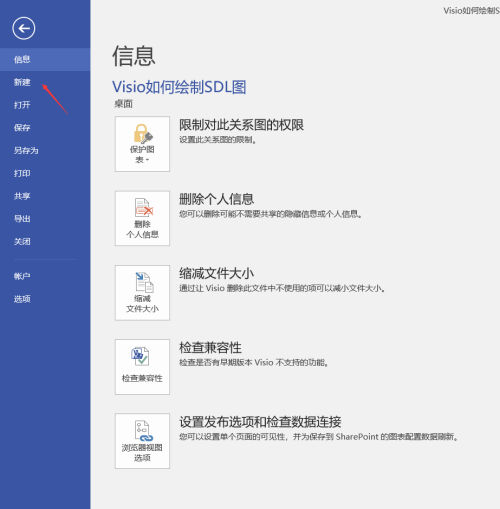
Task: Click the 缩减文件大小 icon button
Action: click(x=142, y=293)
